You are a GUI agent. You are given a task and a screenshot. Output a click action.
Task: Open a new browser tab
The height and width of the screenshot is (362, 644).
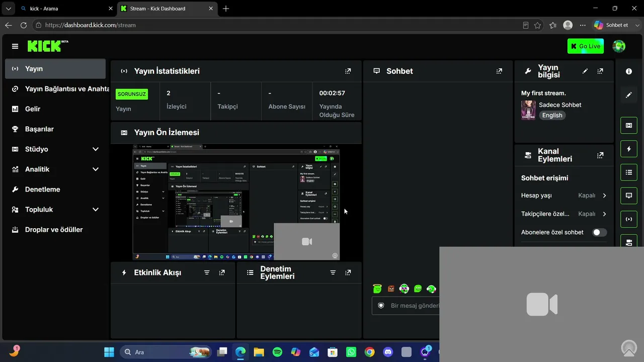226,9
